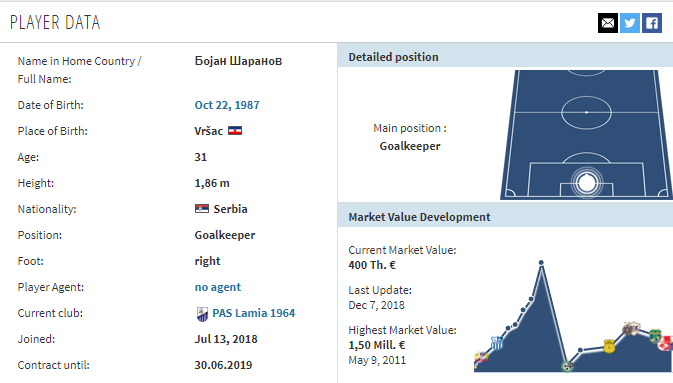Click the flag beside Vršac birthplace

[x=235, y=131]
